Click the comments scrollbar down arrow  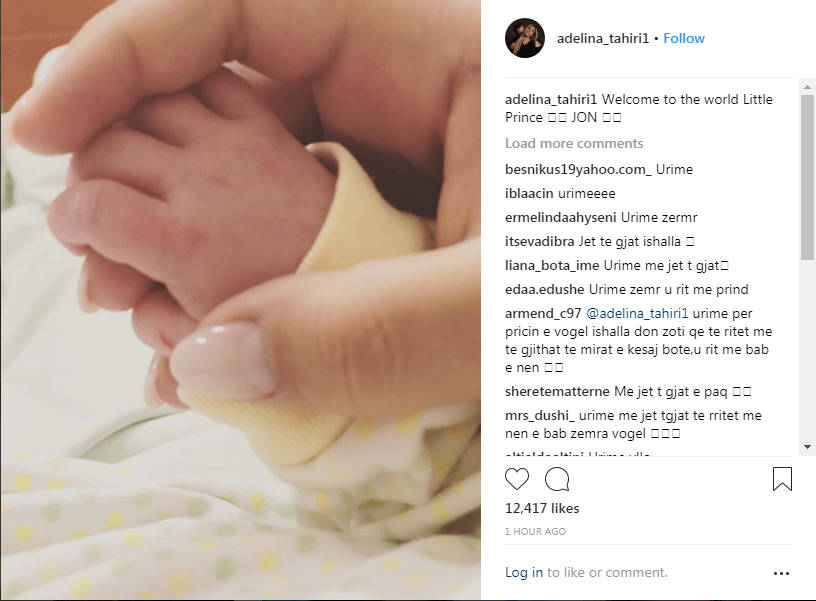click(x=807, y=447)
